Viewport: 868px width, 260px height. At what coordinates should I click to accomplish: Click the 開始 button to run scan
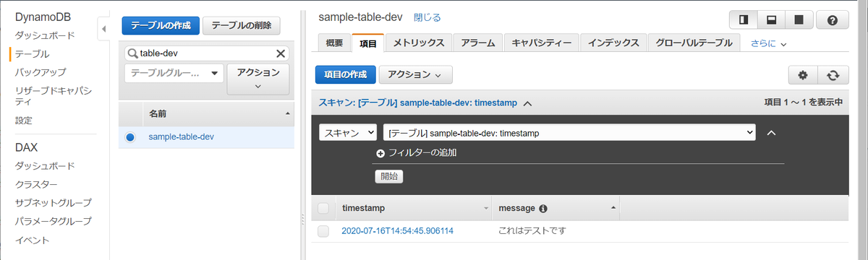pyautogui.click(x=389, y=176)
